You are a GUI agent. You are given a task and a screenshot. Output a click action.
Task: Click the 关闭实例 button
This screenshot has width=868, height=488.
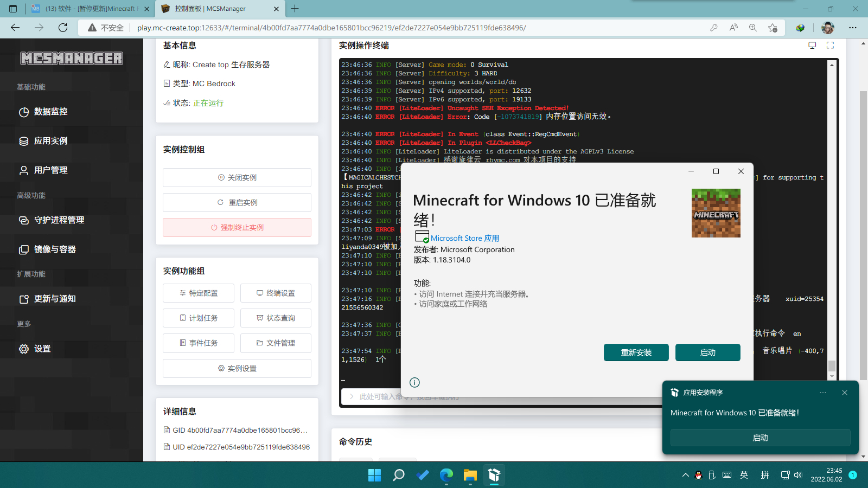coord(237,177)
